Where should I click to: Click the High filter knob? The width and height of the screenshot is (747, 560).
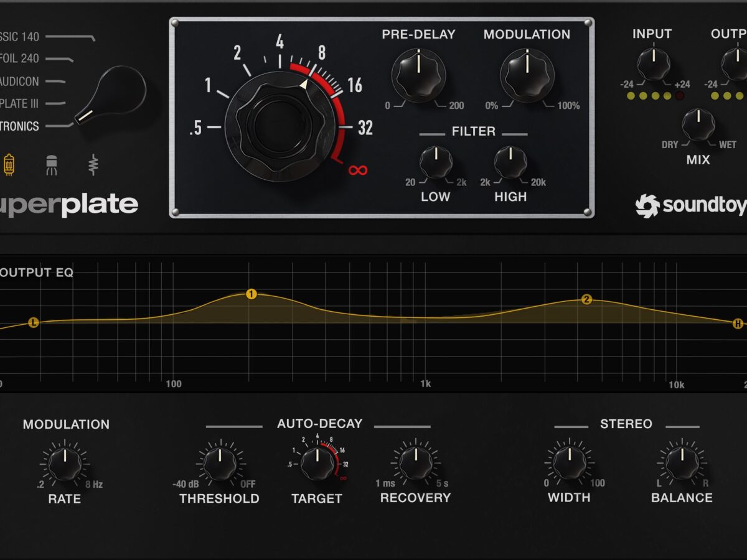tap(510, 163)
